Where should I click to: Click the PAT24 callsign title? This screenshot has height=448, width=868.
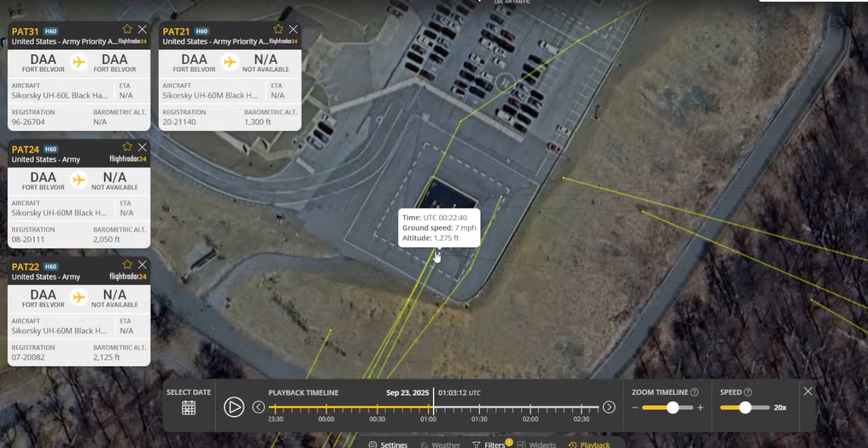[25, 149]
